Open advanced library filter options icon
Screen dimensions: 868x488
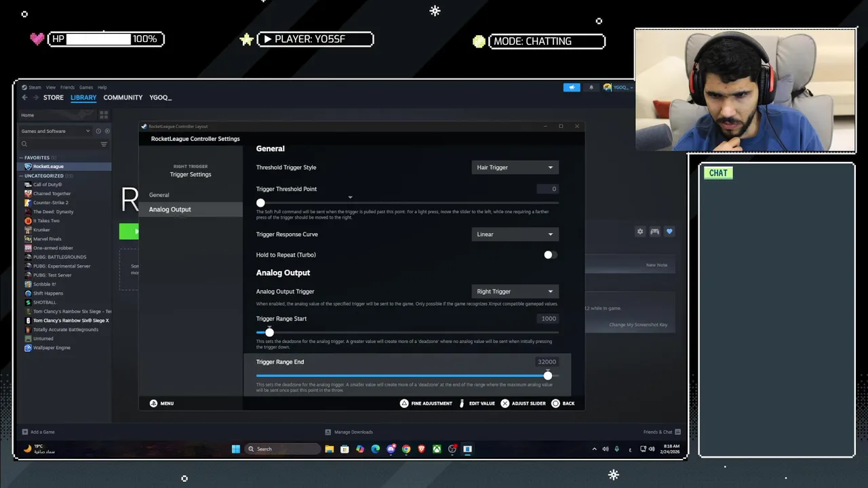coord(104,144)
